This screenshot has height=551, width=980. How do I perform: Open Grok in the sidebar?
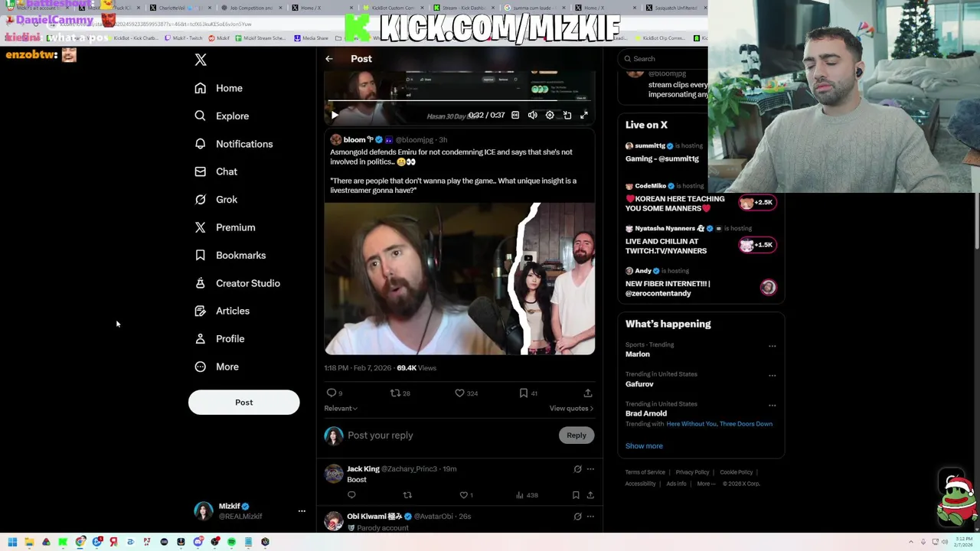(x=216, y=199)
